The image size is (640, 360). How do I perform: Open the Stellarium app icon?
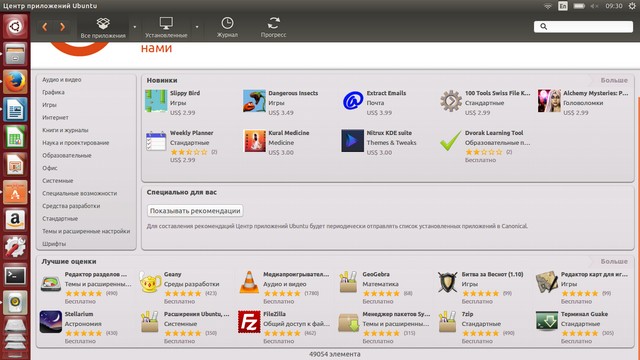point(51,322)
